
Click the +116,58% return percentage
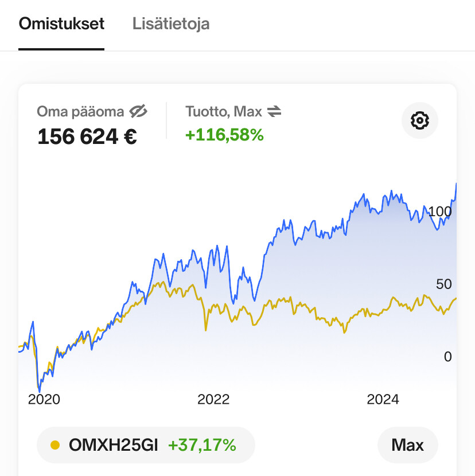(x=224, y=135)
